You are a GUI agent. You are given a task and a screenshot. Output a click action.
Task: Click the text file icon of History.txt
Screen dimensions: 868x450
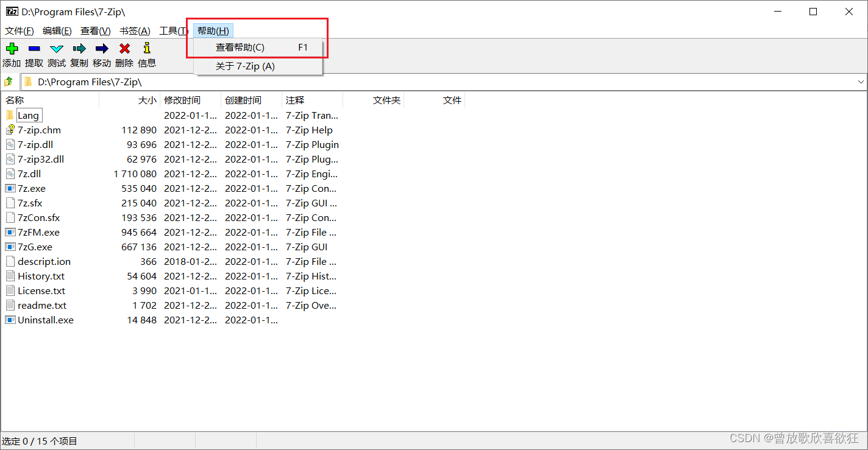coord(10,276)
